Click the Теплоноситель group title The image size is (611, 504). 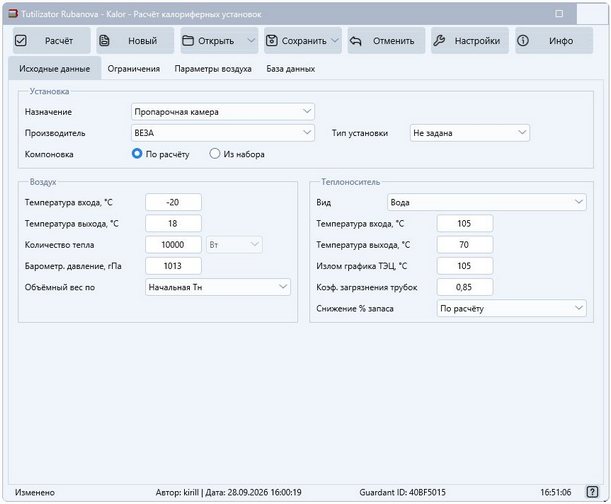click(350, 182)
